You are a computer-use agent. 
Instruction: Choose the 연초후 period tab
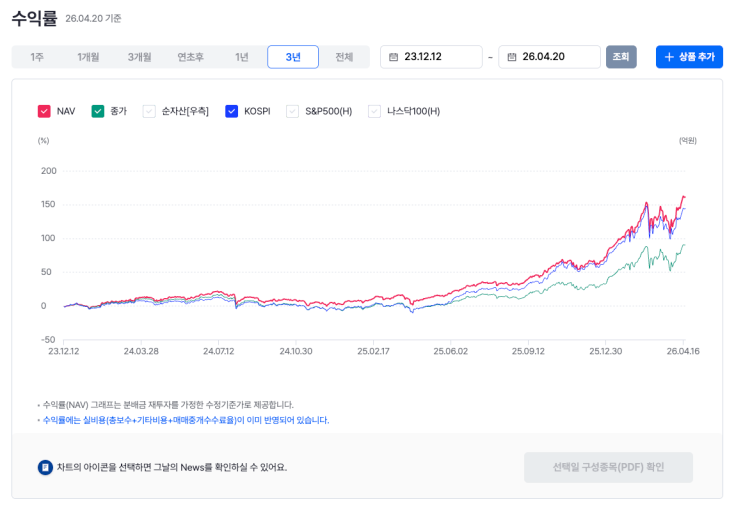pyautogui.click(x=190, y=57)
